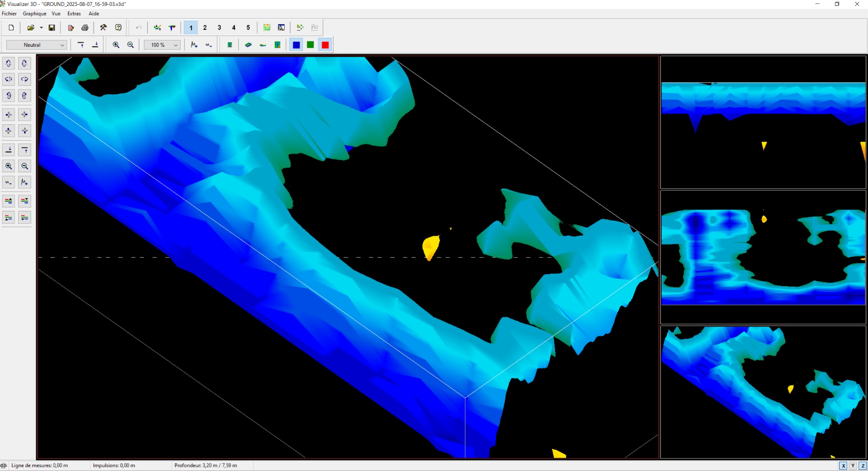
Task: Open the Extras menu
Action: pos(74,14)
